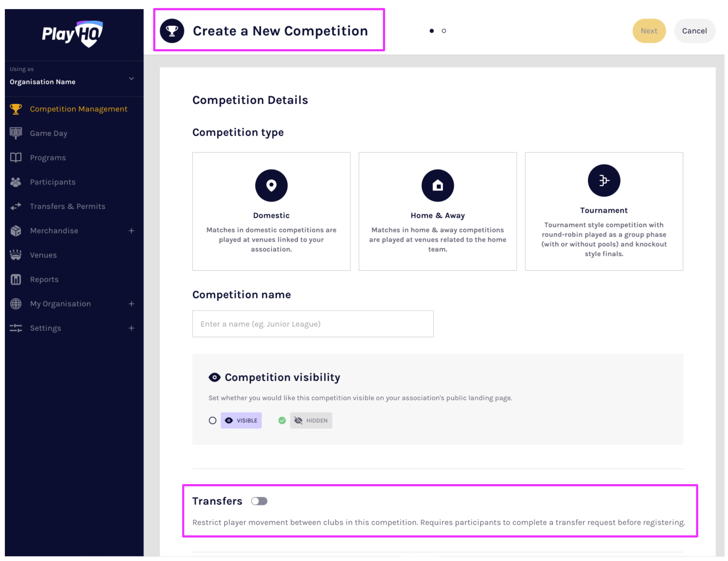Image resolution: width=728 pixels, height=561 pixels.
Task: Select the Home & Away house icon
Action: click(437, 185)
